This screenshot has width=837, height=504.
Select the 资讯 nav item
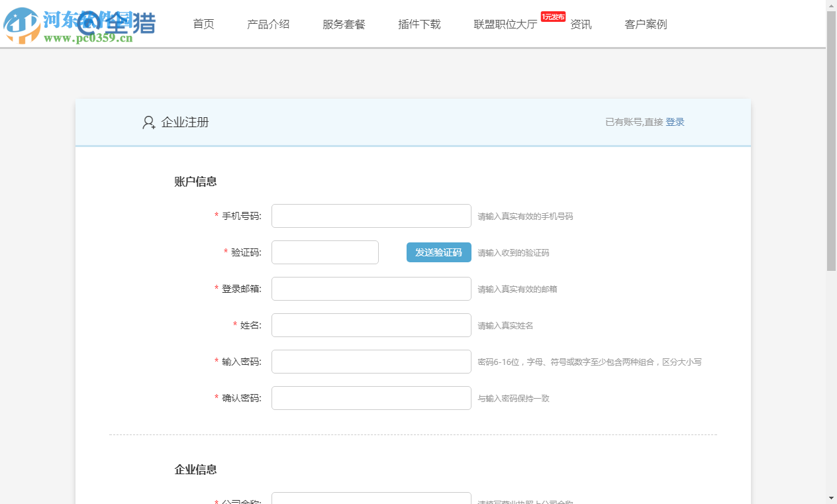tap(581, 25)
